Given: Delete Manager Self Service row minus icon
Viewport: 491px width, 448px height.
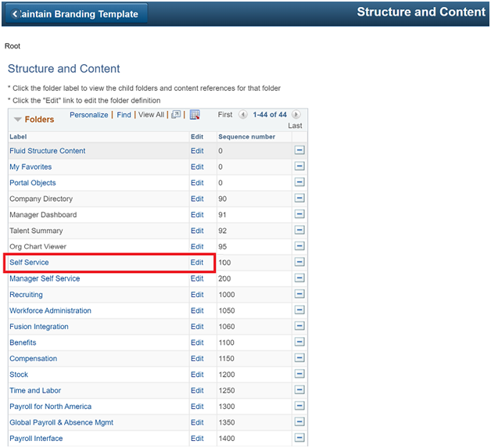Looking at the screenshot, I should (299, 278).
